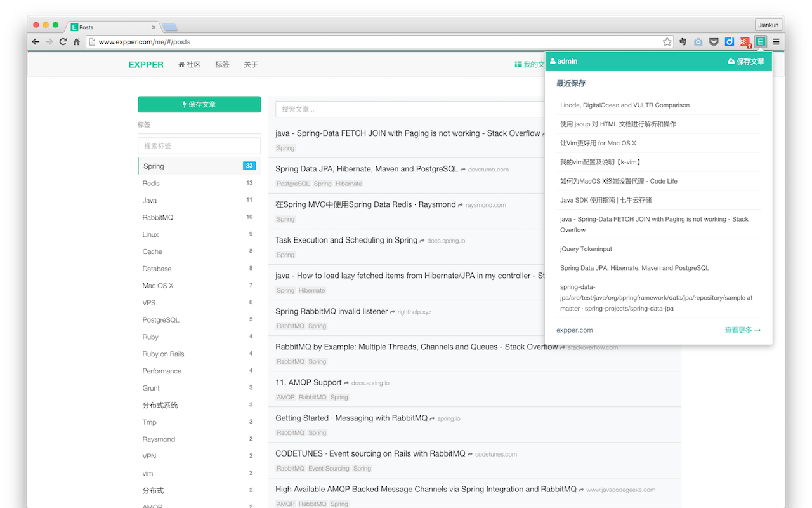This screenshot has height=508, width=812.
Task: Open Linode, DigitalOcean and VULTR Comparison
Action: click(625, 105)
